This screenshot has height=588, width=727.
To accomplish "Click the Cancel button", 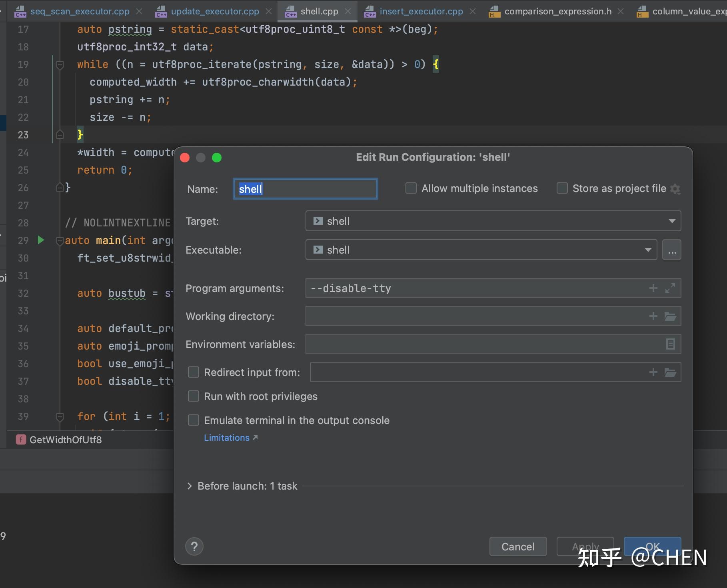I will pyautogui.click(x=517, y=546).
